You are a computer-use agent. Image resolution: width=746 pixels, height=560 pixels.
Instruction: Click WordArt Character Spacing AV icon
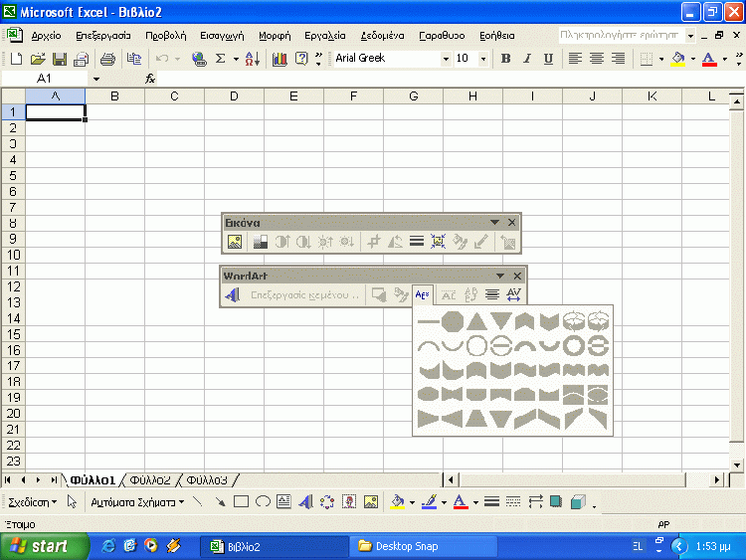pos(514,295)
